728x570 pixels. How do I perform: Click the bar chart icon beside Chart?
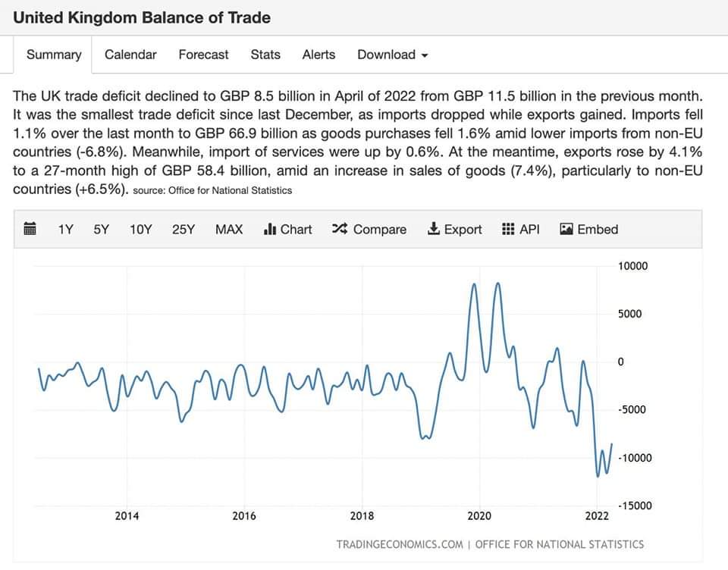pyautogui.click(x=270, y=229)
